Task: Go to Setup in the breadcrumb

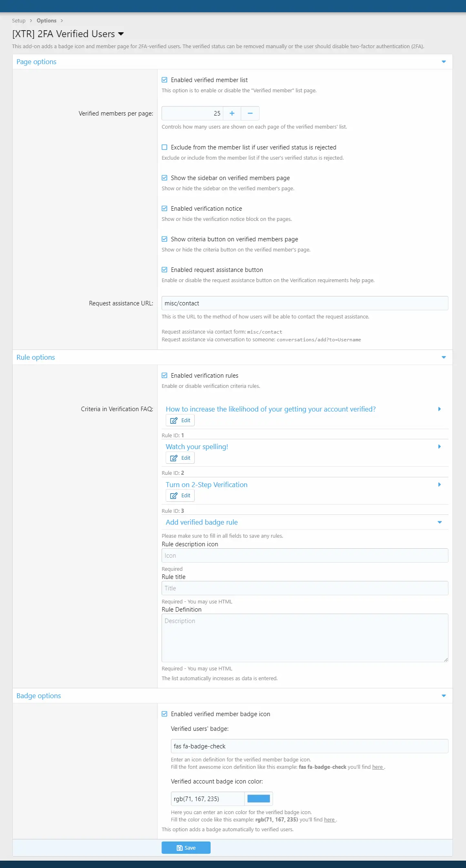Action: pos(18,20)
